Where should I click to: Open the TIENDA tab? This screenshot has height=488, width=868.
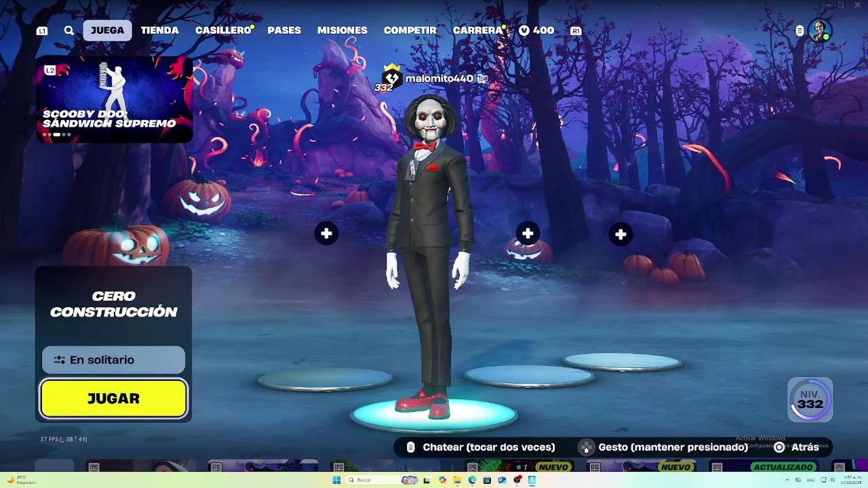tap(159, 30)
